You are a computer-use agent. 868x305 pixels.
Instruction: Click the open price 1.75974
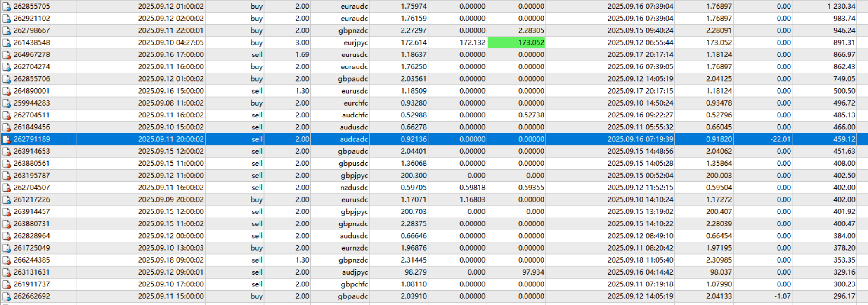tap(414, 6)
